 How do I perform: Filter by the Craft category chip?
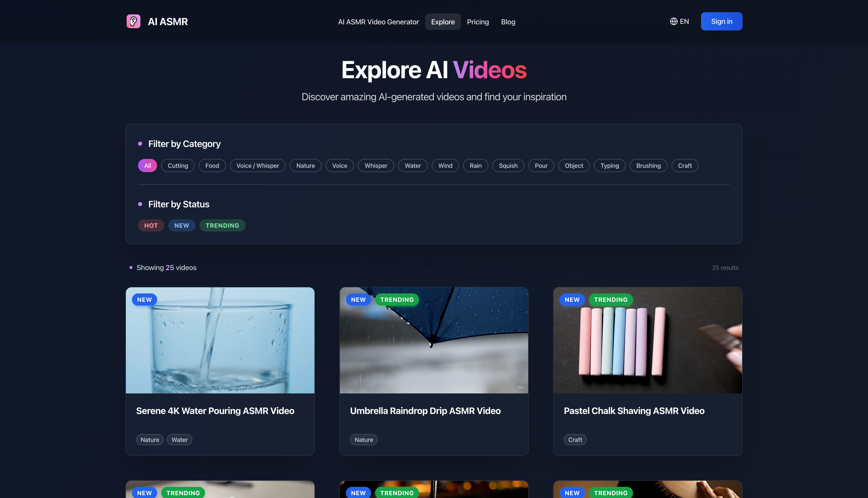click(685, 165)
